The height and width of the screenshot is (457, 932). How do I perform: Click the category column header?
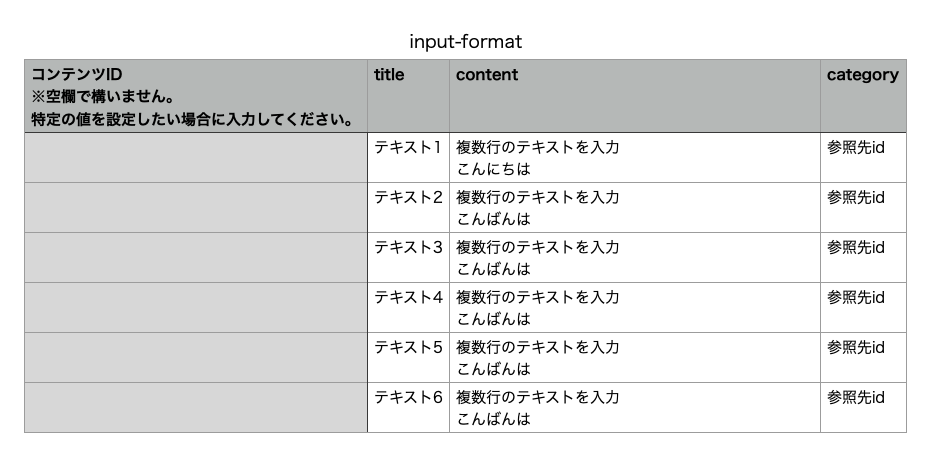pos(862,96)
